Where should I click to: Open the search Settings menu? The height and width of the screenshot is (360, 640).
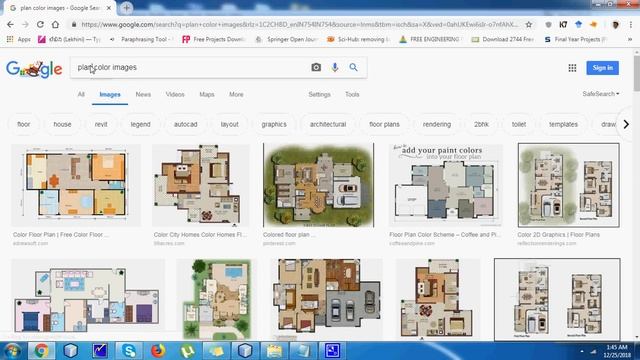(x=319, y=94)
